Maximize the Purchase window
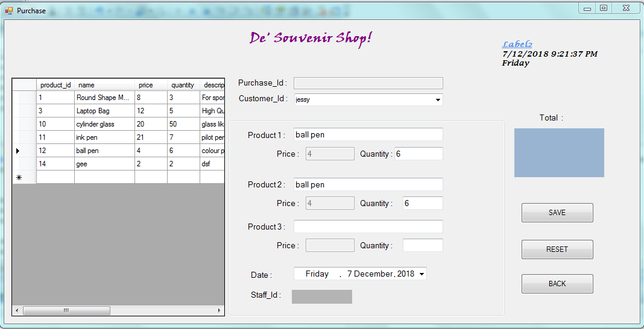 coord(604,8)
